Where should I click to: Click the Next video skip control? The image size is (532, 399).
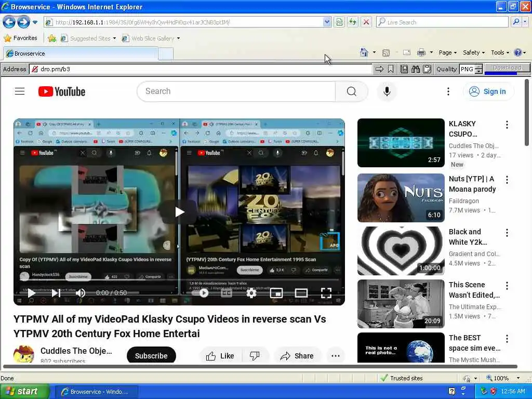[56, 293]
